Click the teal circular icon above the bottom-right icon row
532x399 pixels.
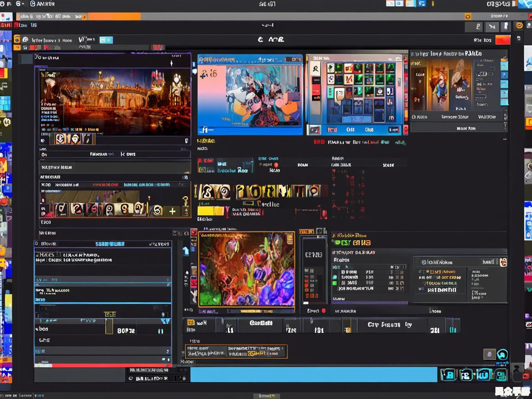502,355
